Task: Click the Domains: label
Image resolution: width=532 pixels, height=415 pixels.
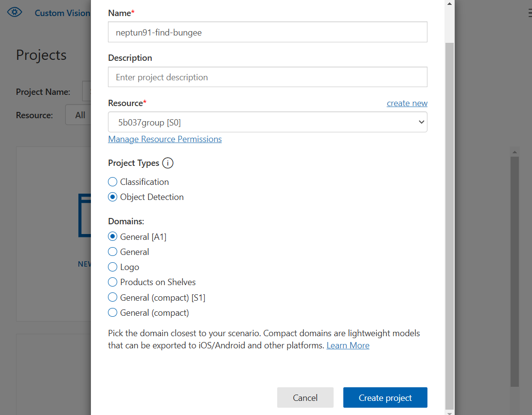Action: 126,221
